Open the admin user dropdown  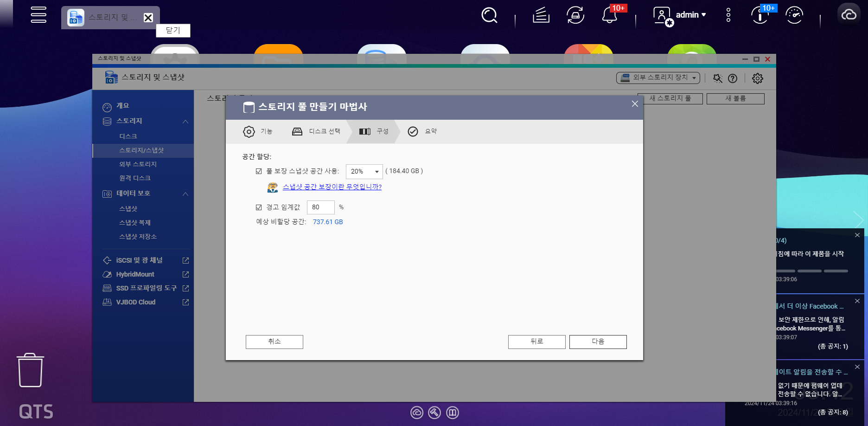click(680, 15)
